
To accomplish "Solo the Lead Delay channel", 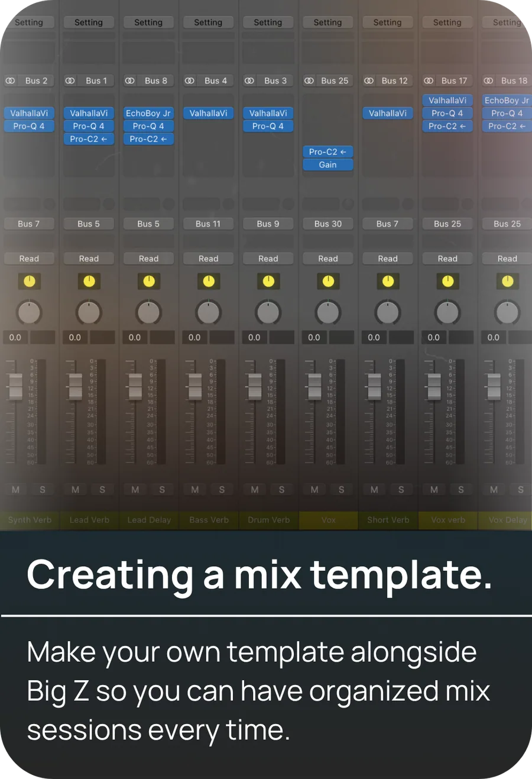I will tap(162, 489).
